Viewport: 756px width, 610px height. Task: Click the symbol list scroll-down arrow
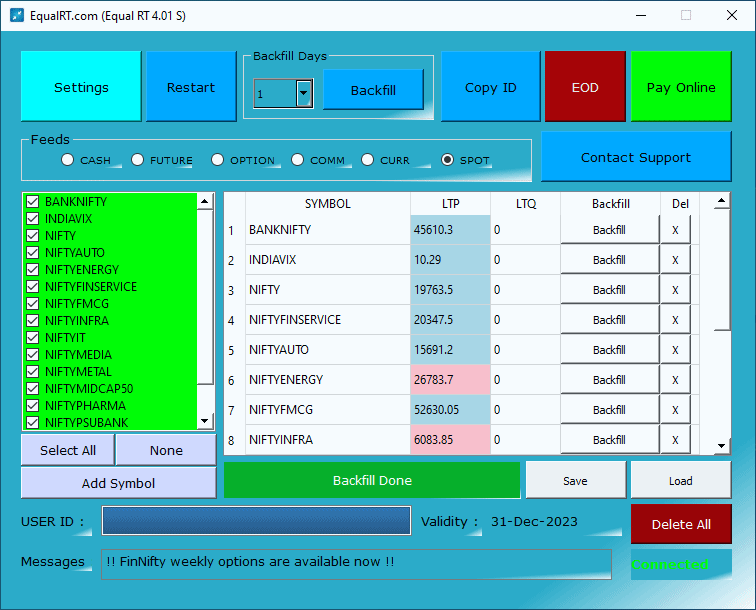click(205, 421)
